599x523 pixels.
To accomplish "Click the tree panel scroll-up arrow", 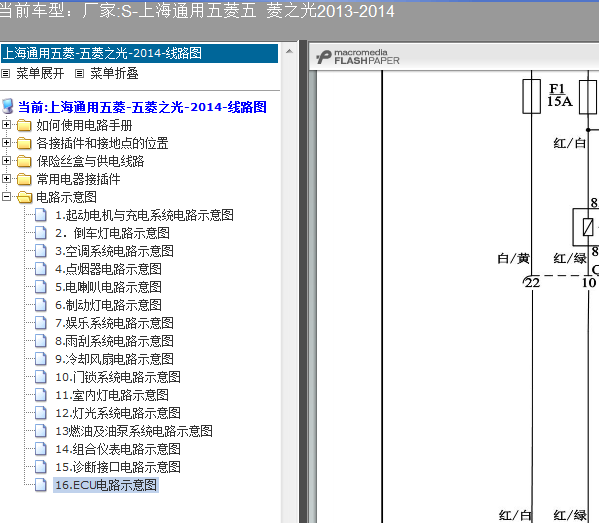I will point(289,51).
